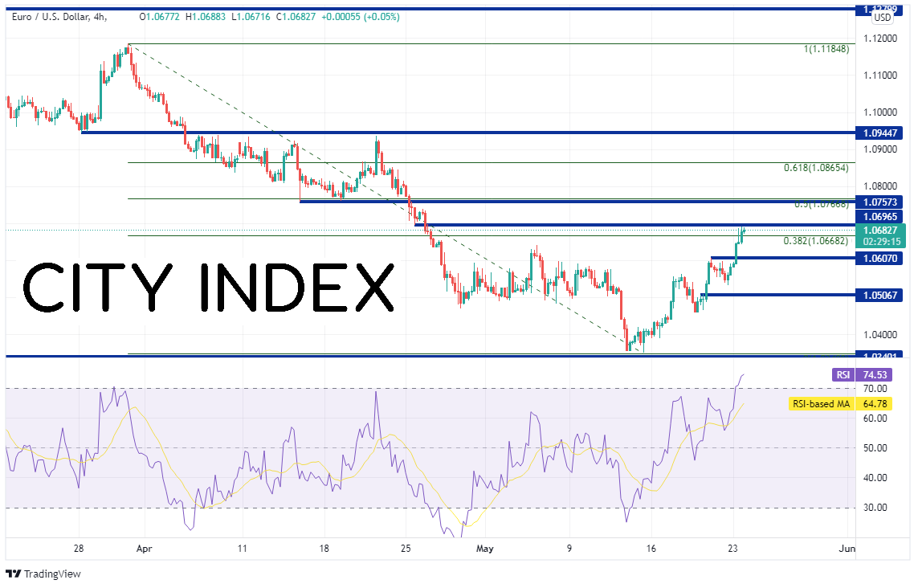Click the change +0.00055 (+0.05%) text
This screenshot has height=588, width=918.
coord(360,17)
